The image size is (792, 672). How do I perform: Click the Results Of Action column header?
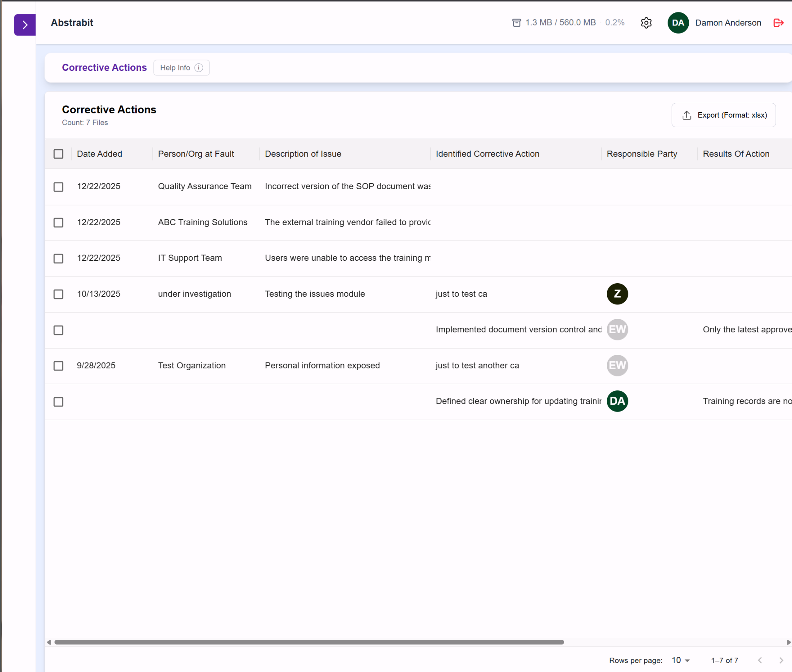[x=736, y=154]
